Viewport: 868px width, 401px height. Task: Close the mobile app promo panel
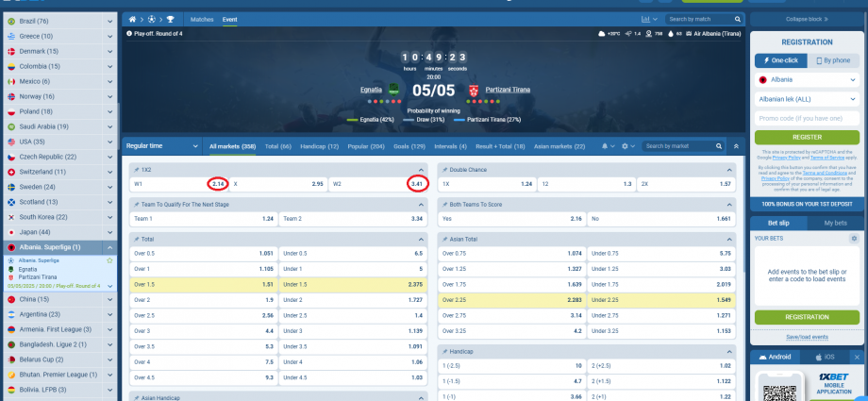858,358
